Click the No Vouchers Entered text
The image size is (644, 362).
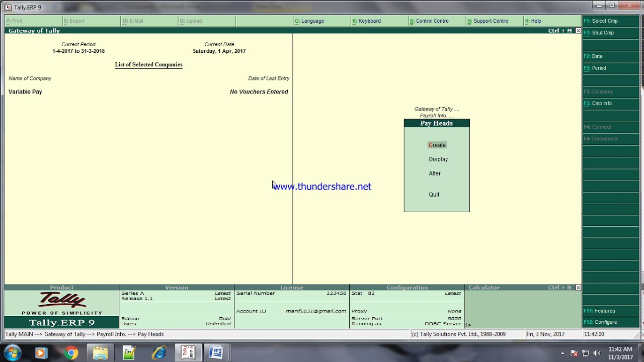[x=259, y=92]
